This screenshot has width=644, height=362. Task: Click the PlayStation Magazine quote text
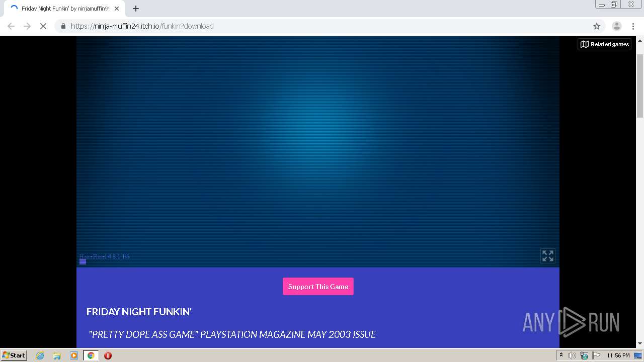coord(232,334)
